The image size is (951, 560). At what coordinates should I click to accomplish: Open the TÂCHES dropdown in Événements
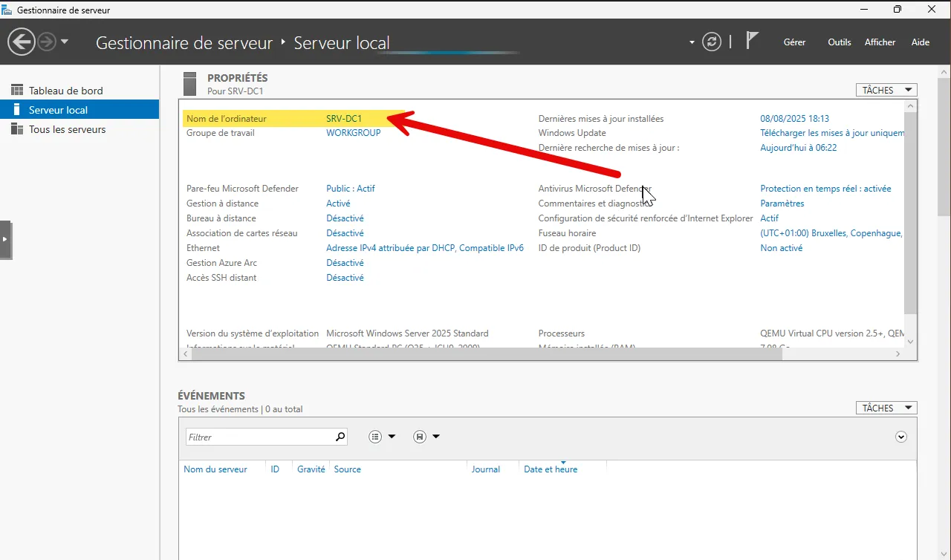point(886,408)
